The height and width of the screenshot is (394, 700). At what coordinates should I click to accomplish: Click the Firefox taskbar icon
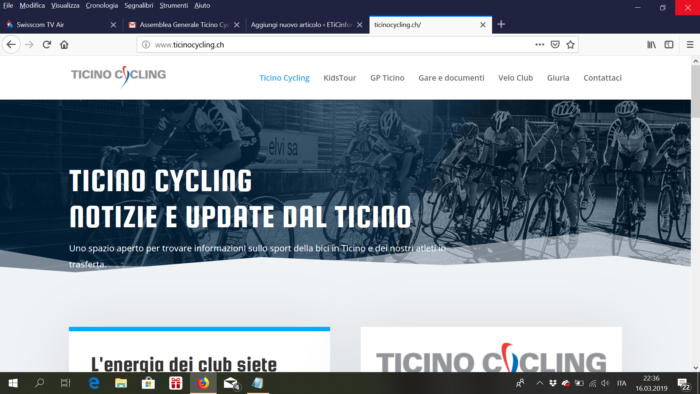pos(203,383)
